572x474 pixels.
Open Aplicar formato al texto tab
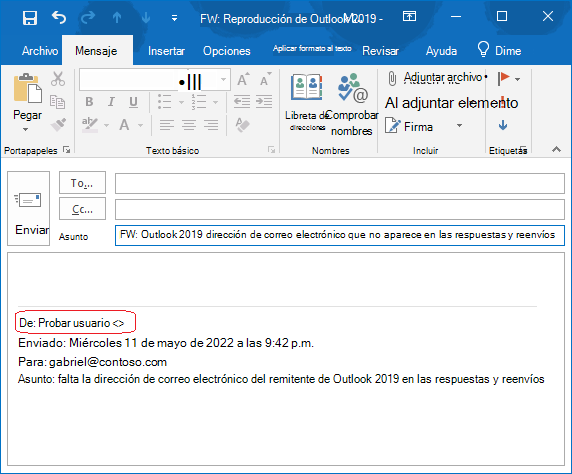pyautogui.click(x=312, y=48)
